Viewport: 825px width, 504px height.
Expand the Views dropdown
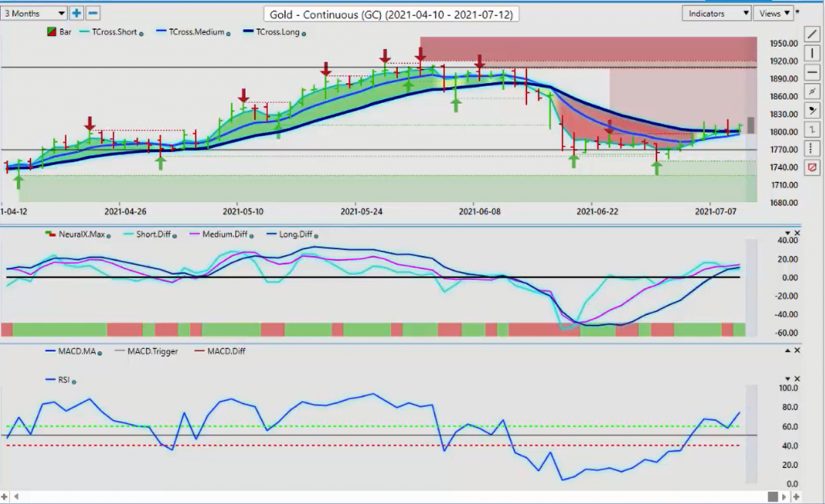click(773, 13)
